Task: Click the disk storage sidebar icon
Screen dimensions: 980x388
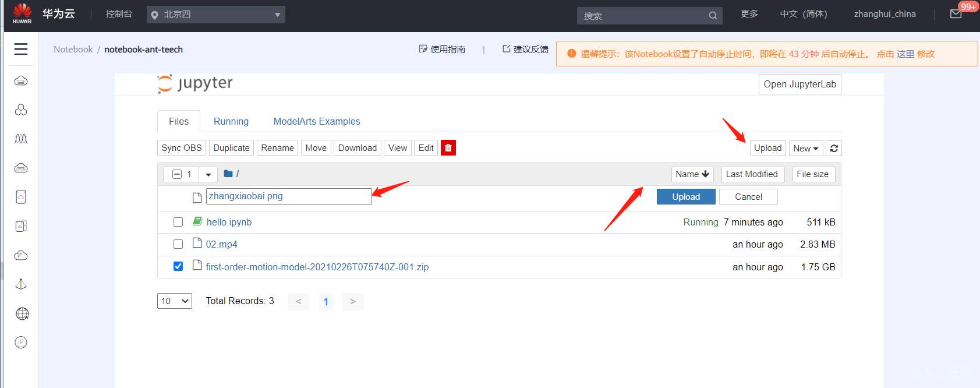Action: pyautogui.click(x=21, y=197)
